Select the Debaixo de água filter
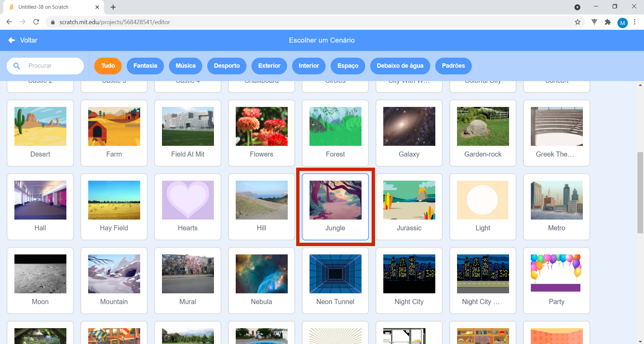This screenshot has width=644, height=344. tap(400, 66)
